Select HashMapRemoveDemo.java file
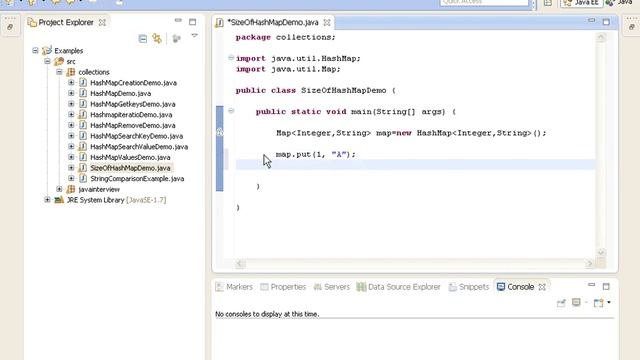Viewport: 640px width, 360px height. [x=133, y=125]
